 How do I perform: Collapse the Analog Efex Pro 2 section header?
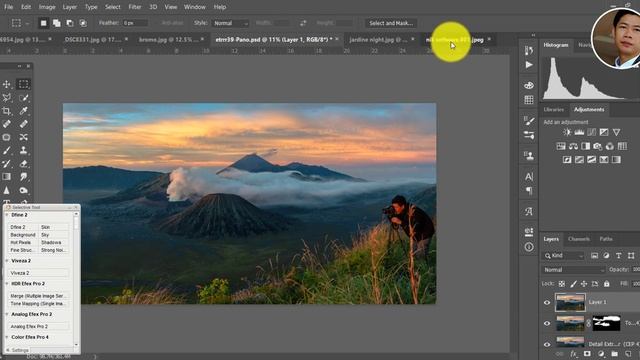pos(7,314)
